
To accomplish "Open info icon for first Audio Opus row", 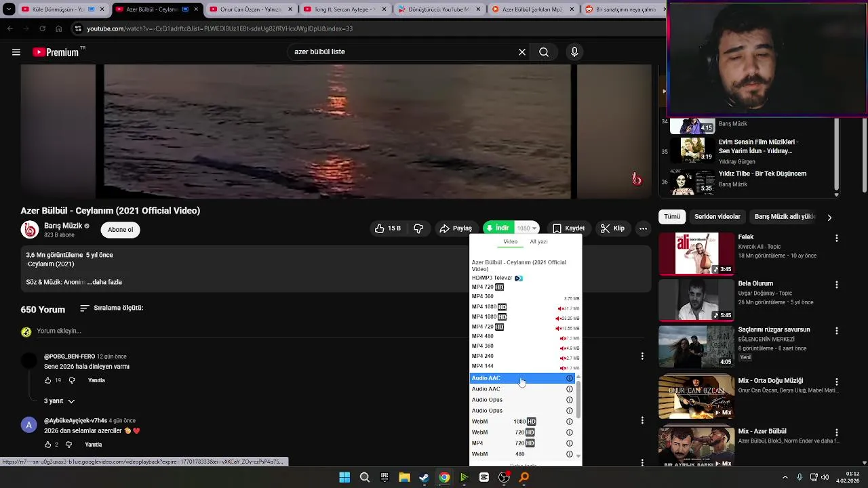I will 570,400.
